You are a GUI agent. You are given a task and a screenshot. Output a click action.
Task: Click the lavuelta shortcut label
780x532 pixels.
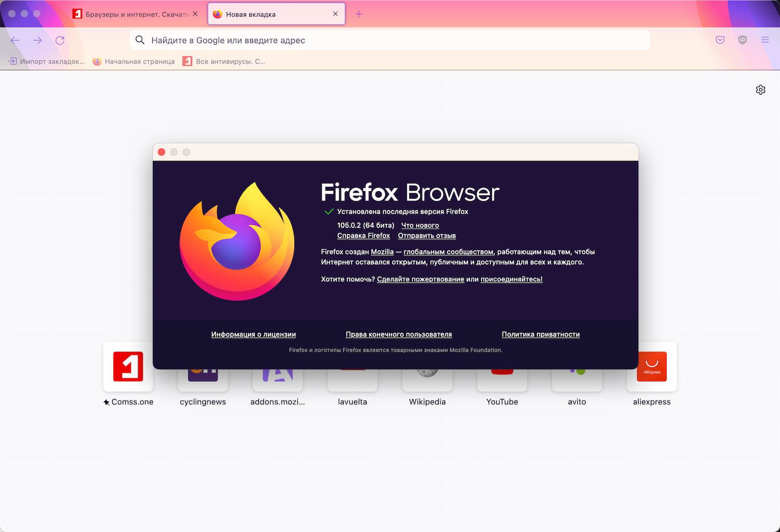point(353,402)
